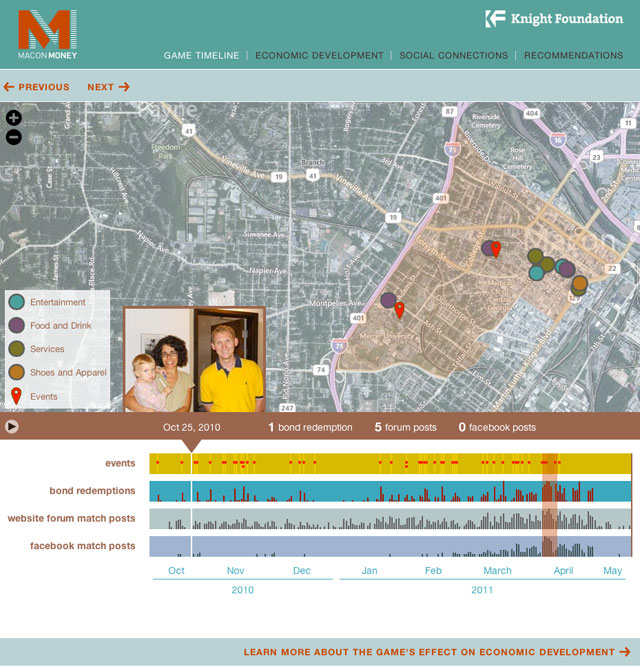Click the 'April' month on the timeline axis
640x667 pixels.
pyautogui.click(x=563, y=571)
